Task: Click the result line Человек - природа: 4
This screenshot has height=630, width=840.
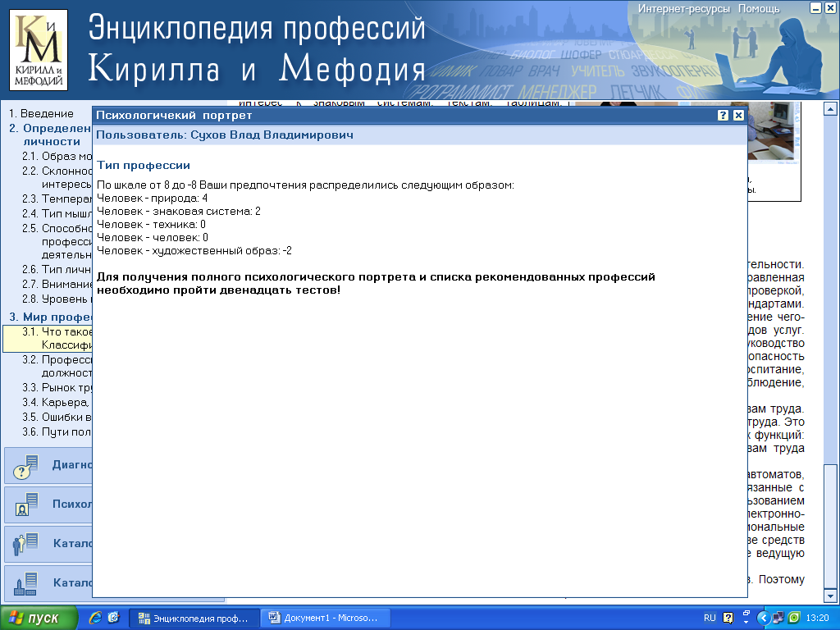Action: coord(152,199)
